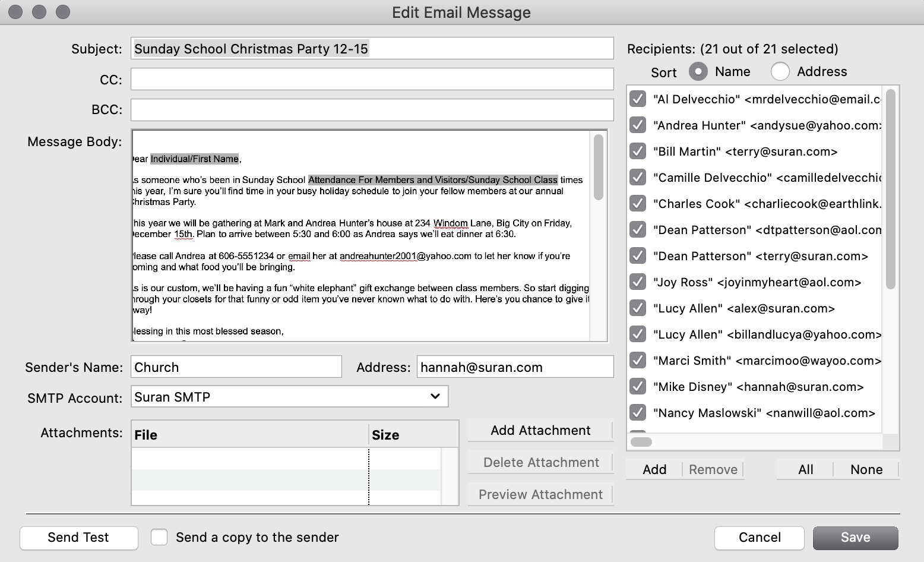Click into the BCC field

[x=372, y=109]
